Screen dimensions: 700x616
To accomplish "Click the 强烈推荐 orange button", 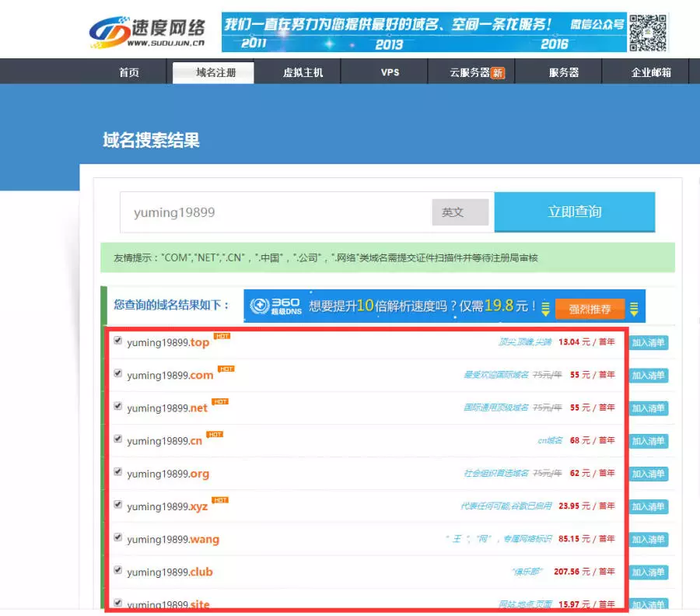I will (590, 309).
